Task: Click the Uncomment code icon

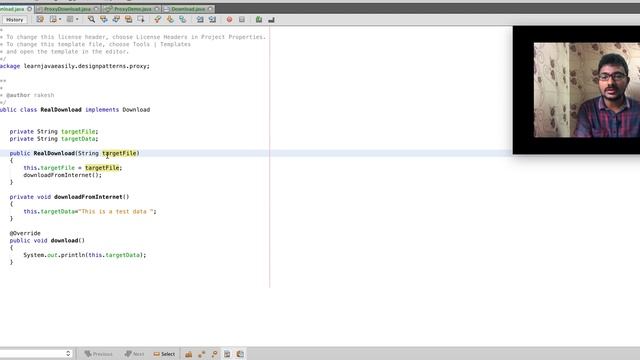Action: [x=271, y=20]
